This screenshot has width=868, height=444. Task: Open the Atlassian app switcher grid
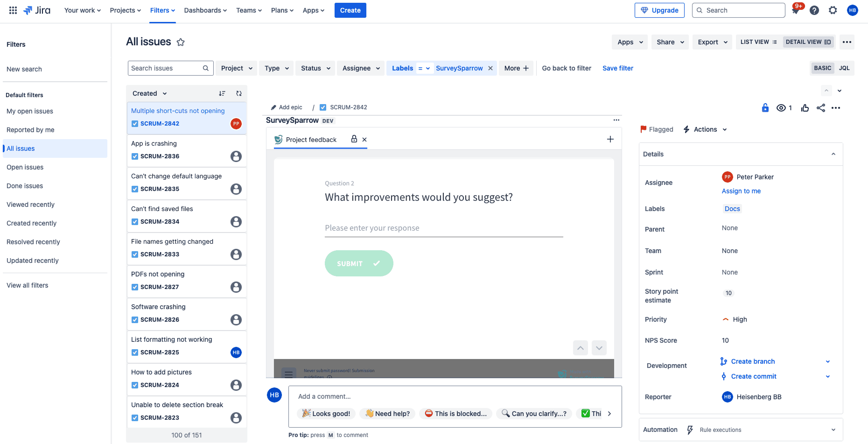click(x=13, y=10)
